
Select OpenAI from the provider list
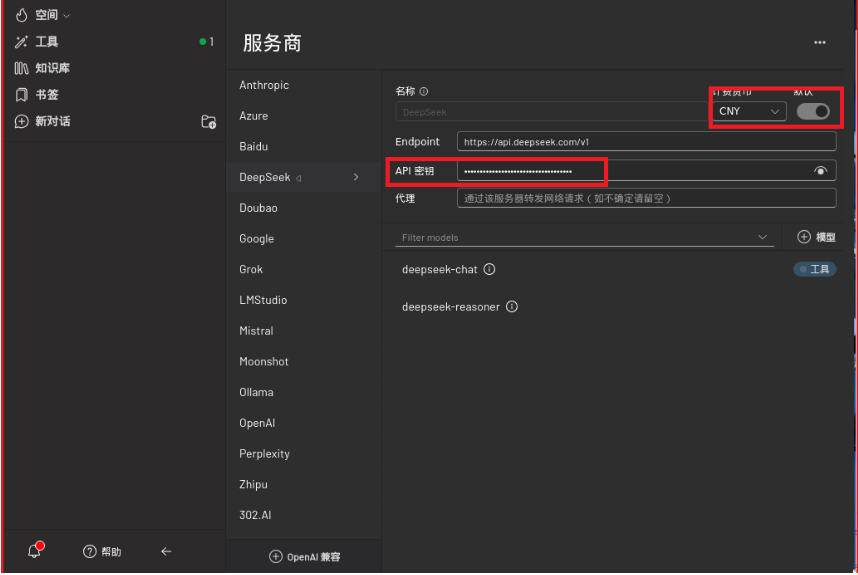pyautogui.click(x=257, y=423)
